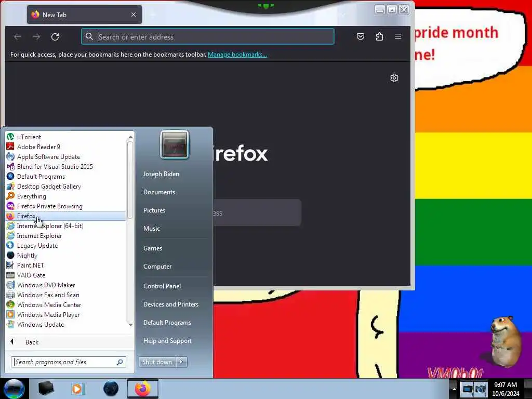Screen dimensions: 532x399
Task: Click the Manage bookmarks link
Action: pos(237,55)
